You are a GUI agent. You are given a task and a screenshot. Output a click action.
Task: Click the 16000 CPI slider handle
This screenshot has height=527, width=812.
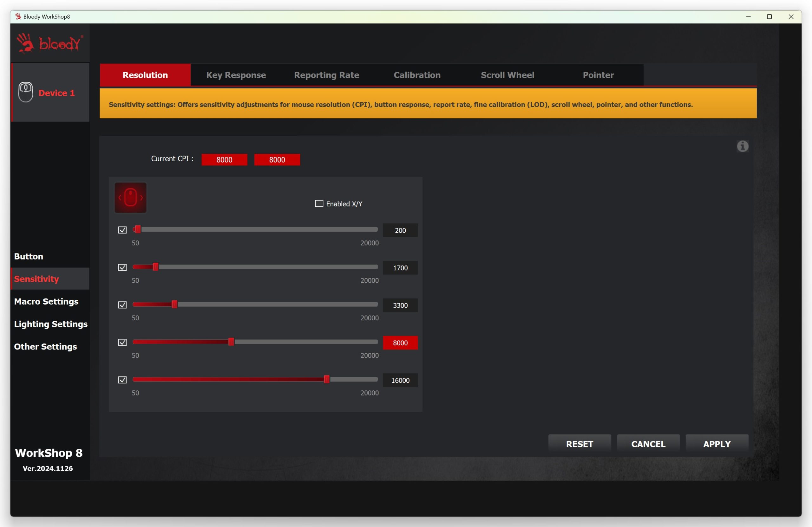326,379
